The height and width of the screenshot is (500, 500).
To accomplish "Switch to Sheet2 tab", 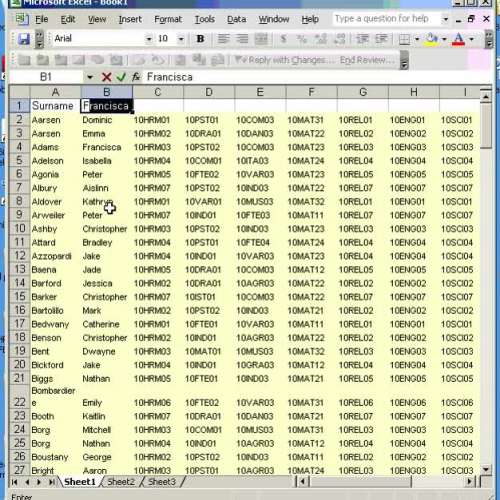I will 121,482.
